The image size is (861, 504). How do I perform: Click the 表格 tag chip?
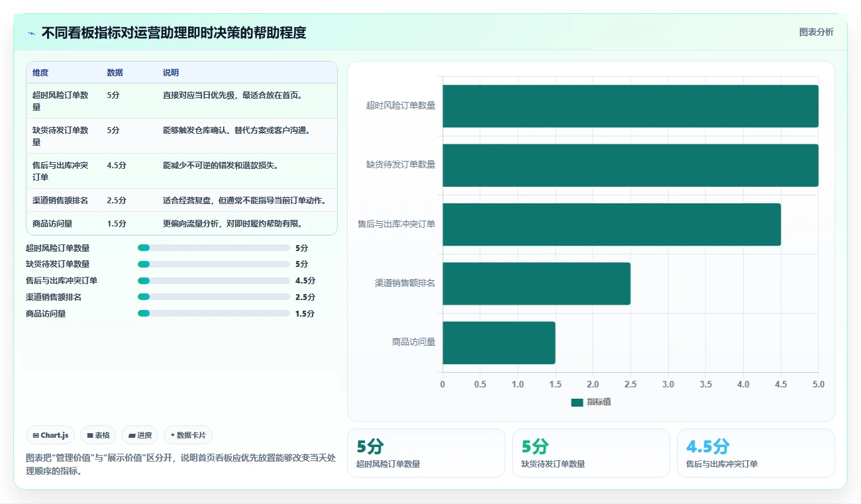(98, 435)
